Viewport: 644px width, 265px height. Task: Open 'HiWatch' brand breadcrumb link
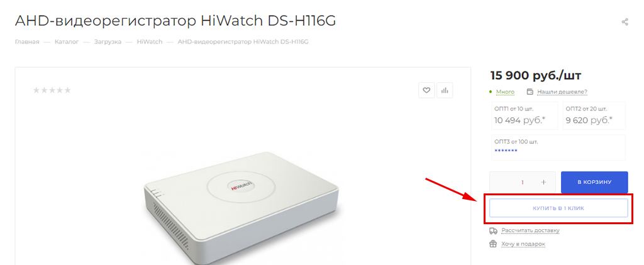coord(150,42)
